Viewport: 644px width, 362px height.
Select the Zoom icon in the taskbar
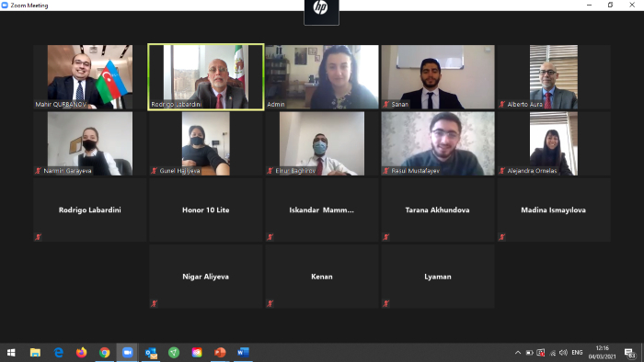coord(127,353)
